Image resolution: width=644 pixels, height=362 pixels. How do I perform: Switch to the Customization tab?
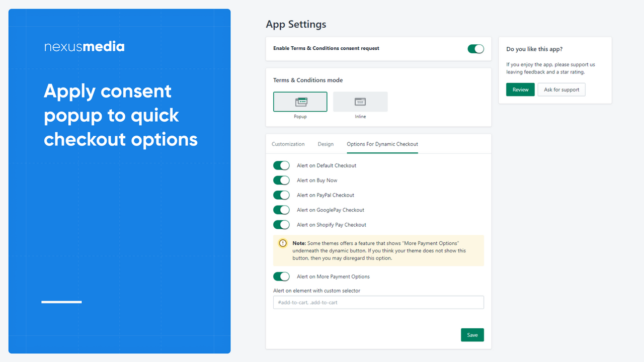click(x=288, y=144)
